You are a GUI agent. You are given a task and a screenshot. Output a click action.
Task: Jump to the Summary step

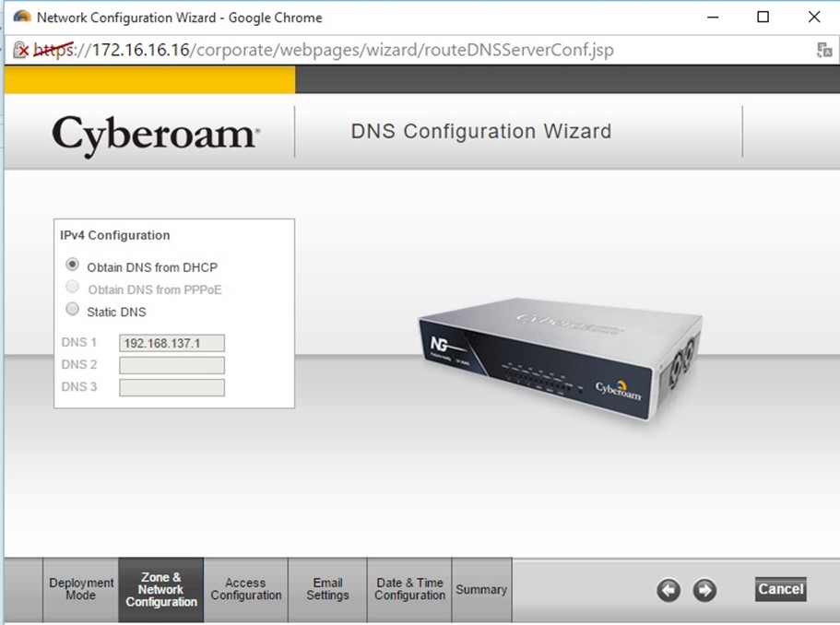(x=481, y=589)
